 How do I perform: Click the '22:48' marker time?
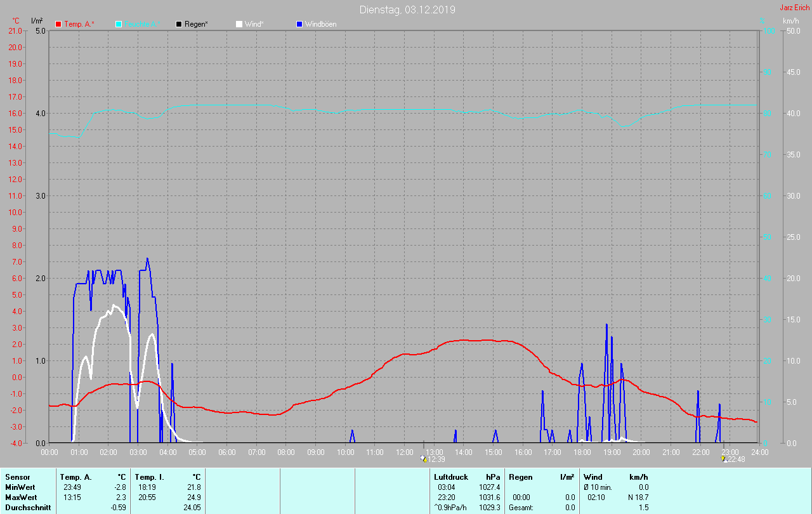(737, 459)
